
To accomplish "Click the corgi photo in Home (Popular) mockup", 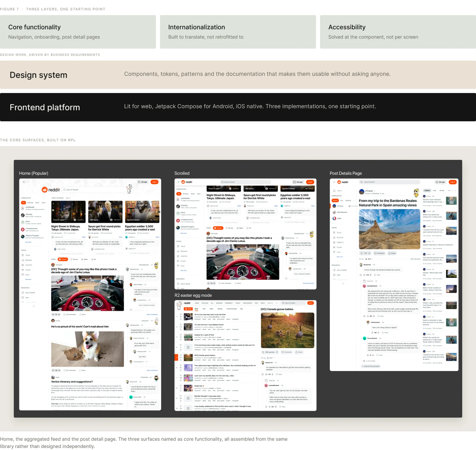I will coord(88,349).
